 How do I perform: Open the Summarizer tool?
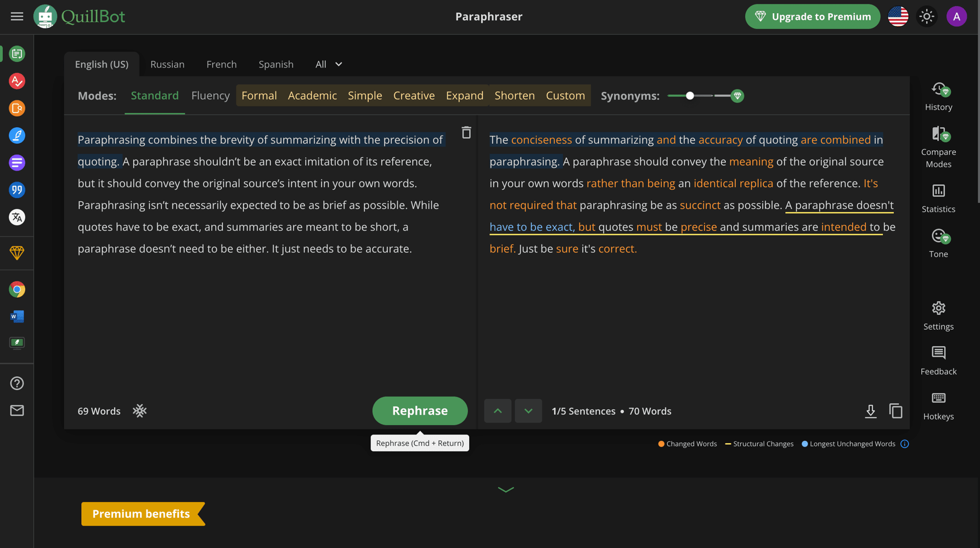click(17, 162)
